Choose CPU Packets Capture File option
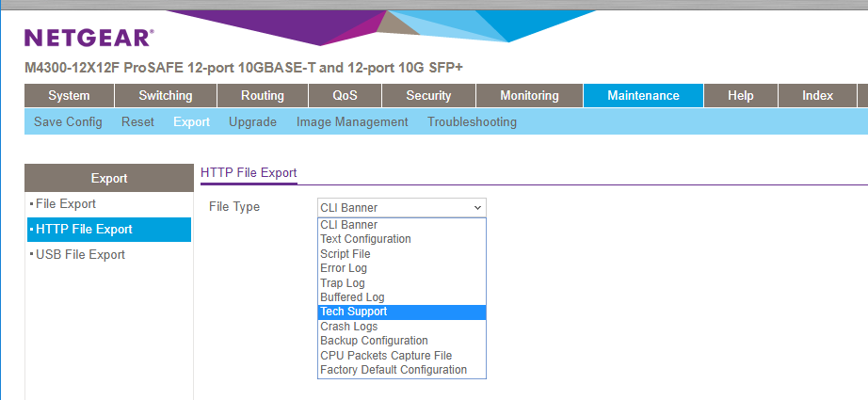 402,355
